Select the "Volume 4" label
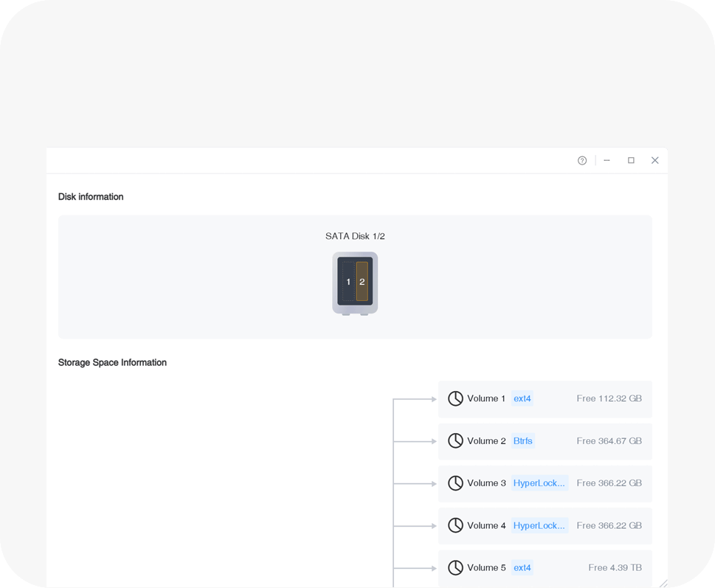Viewport: 715px width, 588px height. point(486,525)
